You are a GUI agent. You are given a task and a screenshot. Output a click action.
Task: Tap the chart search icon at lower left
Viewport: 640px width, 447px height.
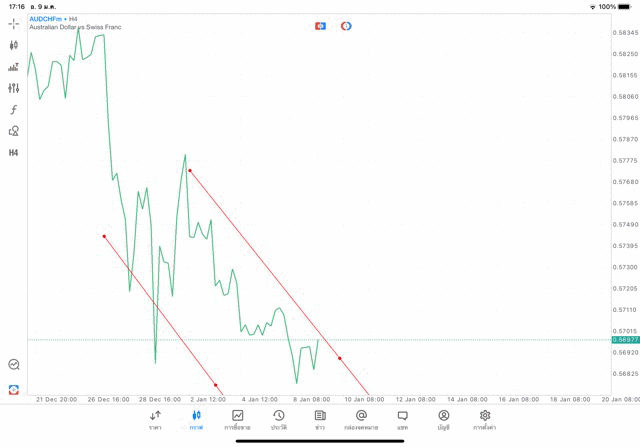coord(13,365)
